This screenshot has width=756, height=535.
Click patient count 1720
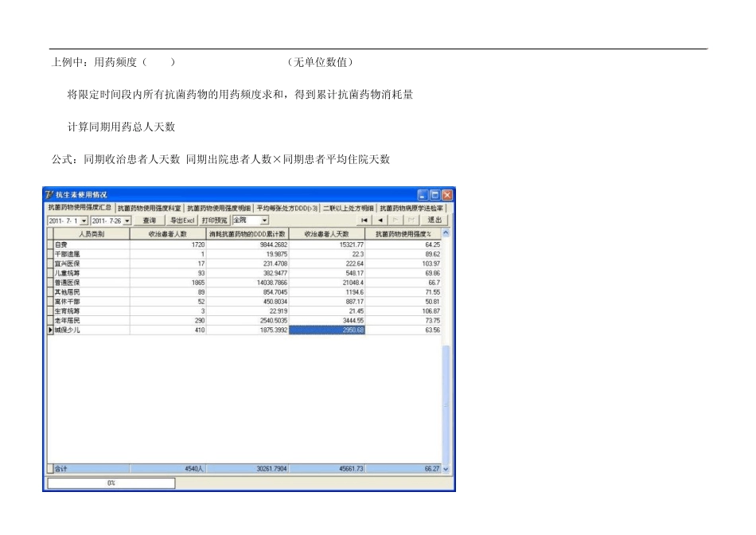click(x=198, y=244)
